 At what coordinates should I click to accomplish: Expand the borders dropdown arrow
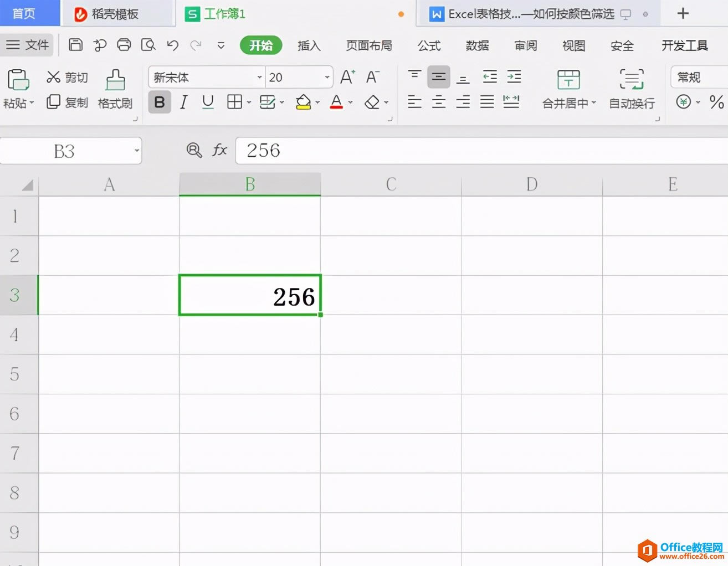pyautogui.click(x=249, y=102)
